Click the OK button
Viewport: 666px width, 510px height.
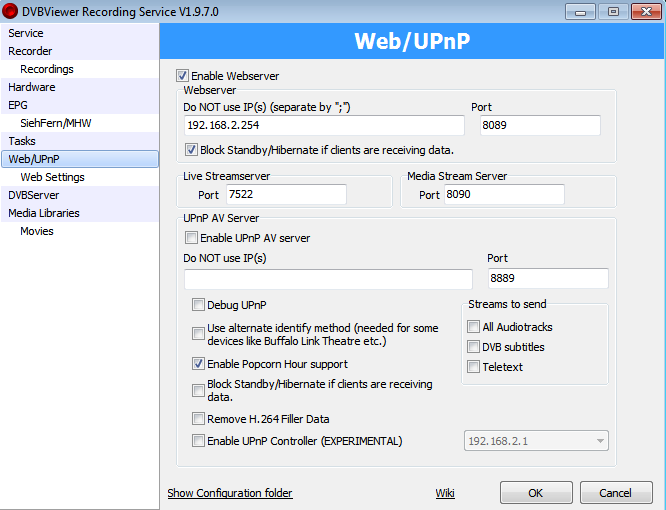pos(536,493)
